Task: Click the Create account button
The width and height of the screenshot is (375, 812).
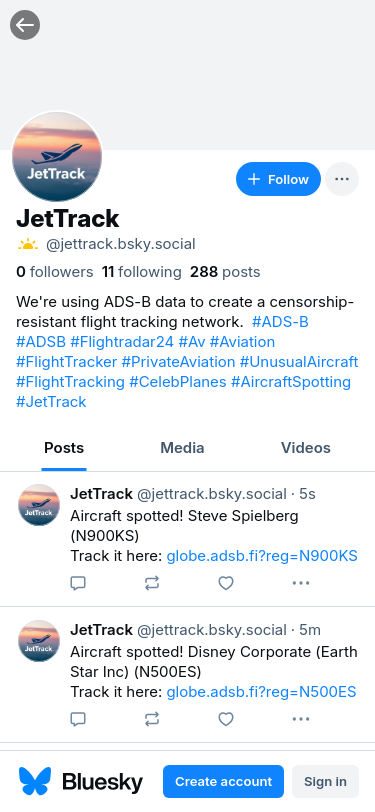Action: (223, 781)
